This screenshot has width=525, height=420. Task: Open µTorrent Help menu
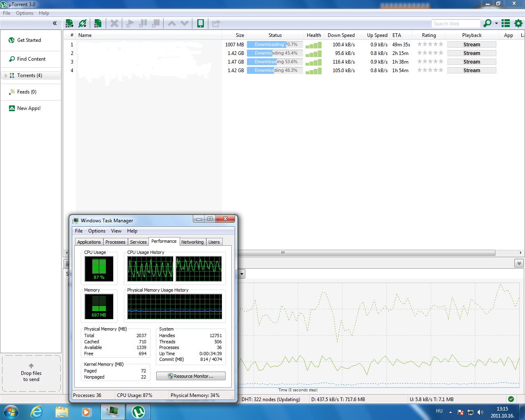44,13
